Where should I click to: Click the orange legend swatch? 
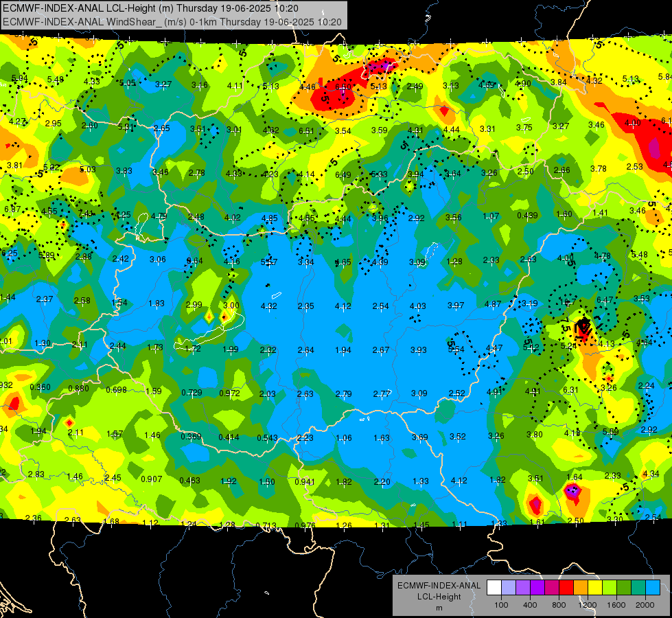(x=581, y=588)
